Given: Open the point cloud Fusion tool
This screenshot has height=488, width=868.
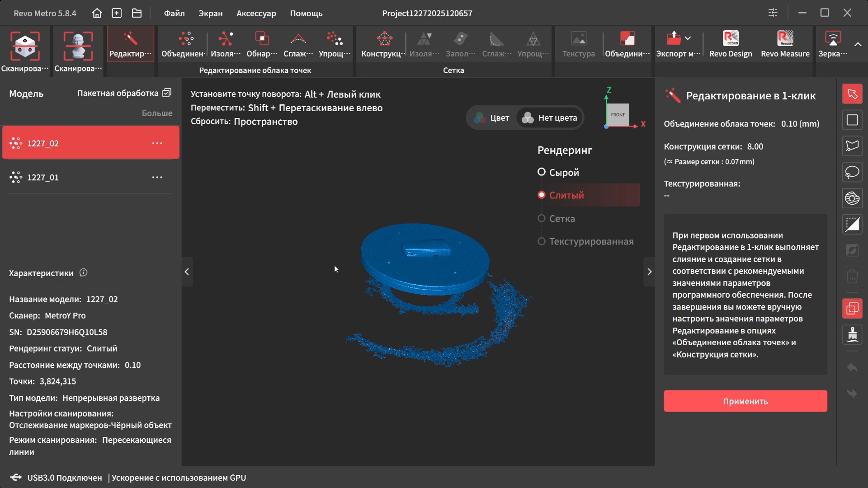Looking at the screenshot, I should click(183, 44).
